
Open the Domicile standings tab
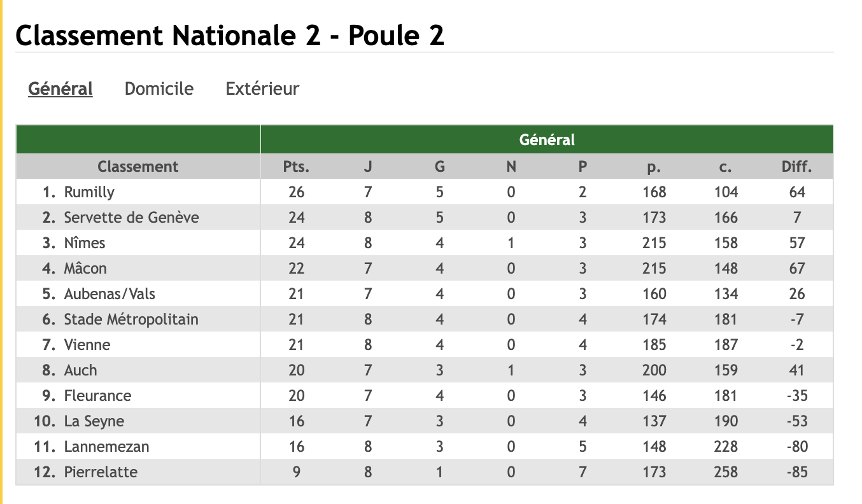[159, 88]
